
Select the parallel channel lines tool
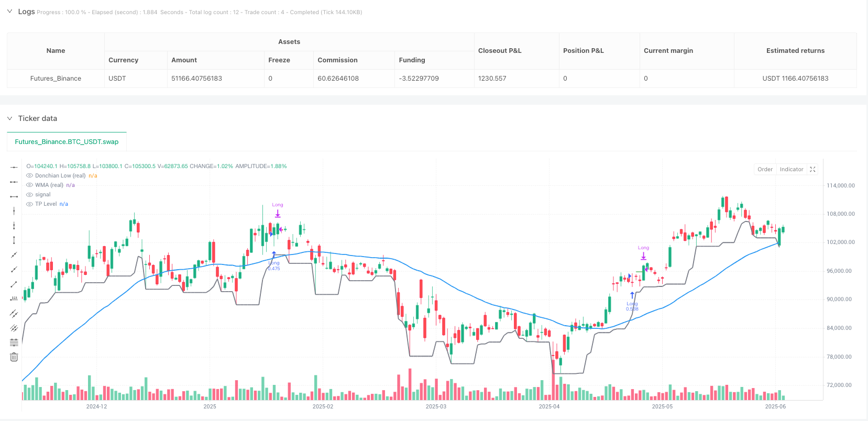14,313
